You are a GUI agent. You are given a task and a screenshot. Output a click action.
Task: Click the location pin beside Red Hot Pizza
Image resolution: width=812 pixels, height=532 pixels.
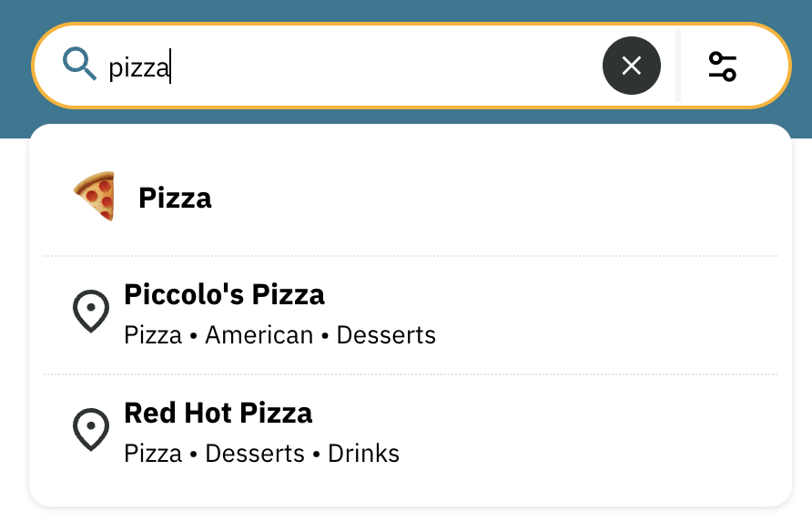point(91,430)
